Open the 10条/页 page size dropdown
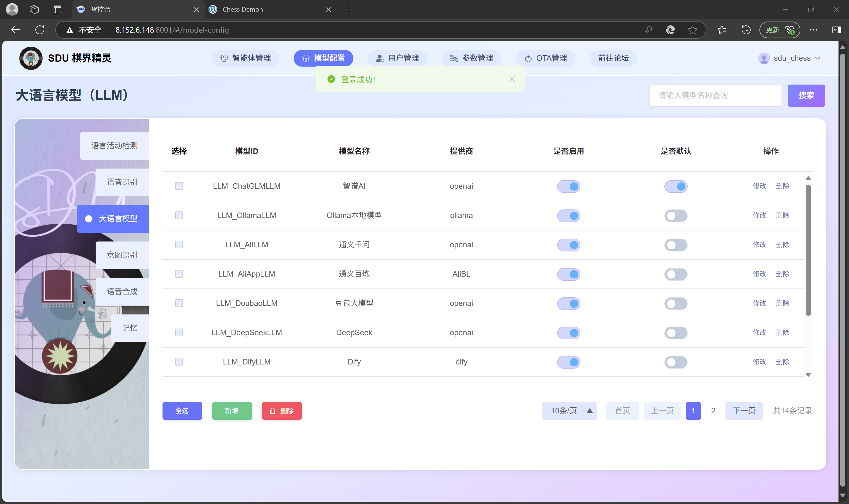 [x=569, y=411]
